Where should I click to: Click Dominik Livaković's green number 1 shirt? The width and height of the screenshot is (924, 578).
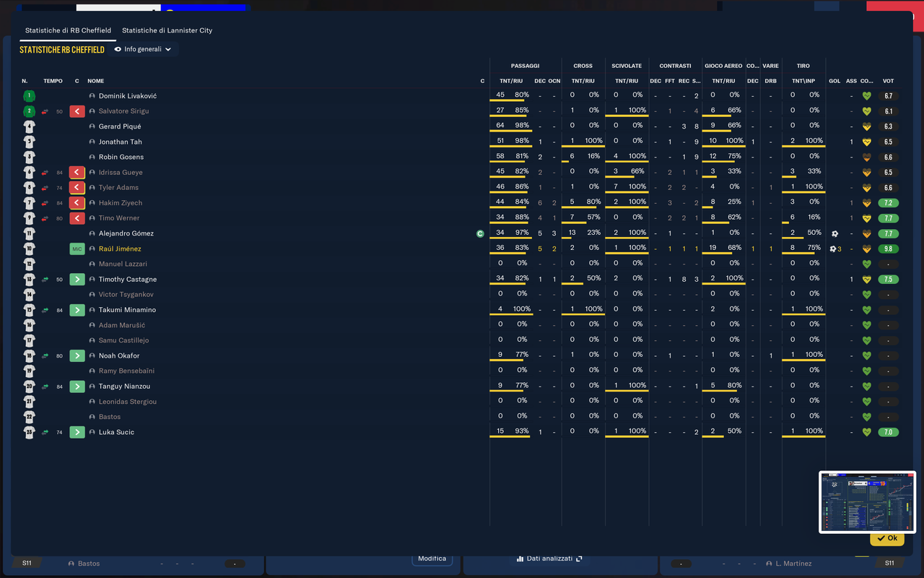pyautogui.click(x=29, y=96)
